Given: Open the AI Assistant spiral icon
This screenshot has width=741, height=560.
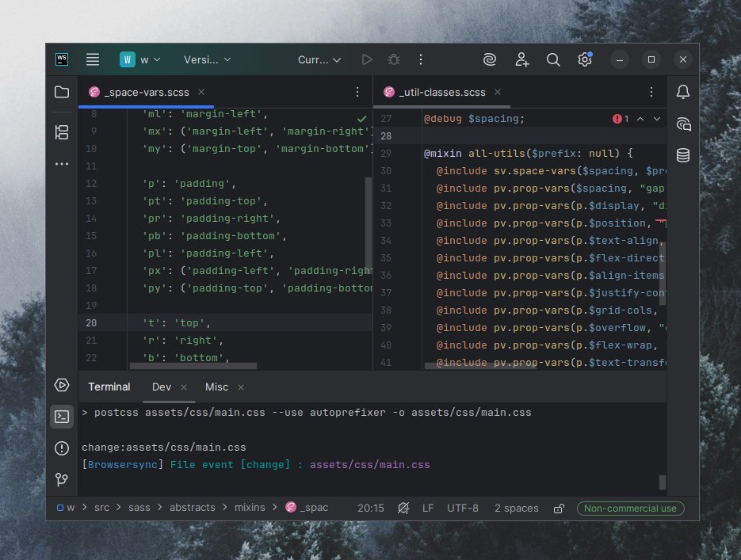Looking at the screenshot, I should pyautogui.click(x=490, y=59).
